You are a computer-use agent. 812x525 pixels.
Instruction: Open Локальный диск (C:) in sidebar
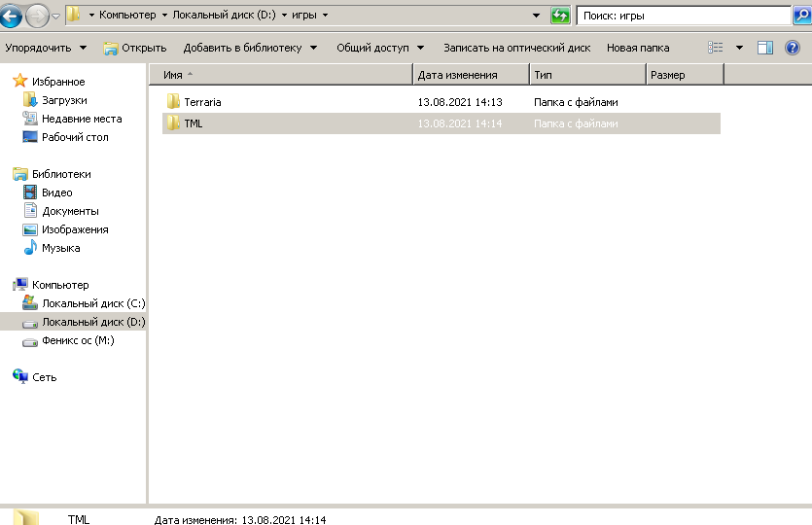click(93, 303)
